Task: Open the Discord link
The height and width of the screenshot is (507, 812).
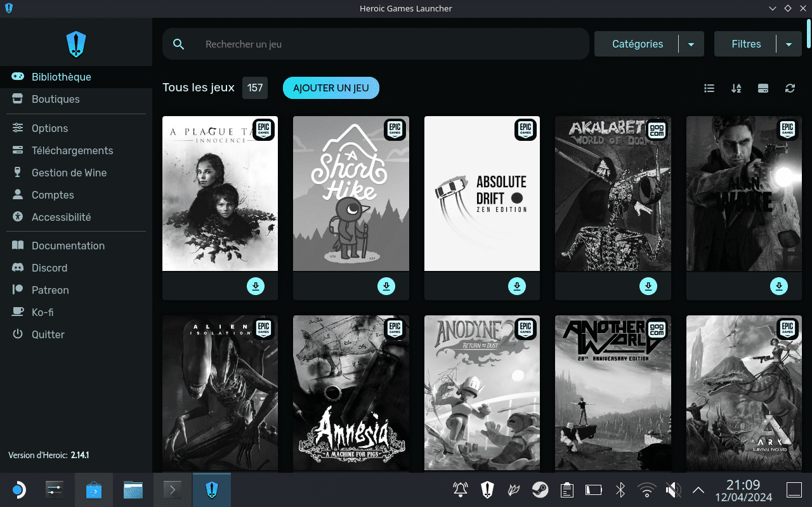Action: (76, 268)
